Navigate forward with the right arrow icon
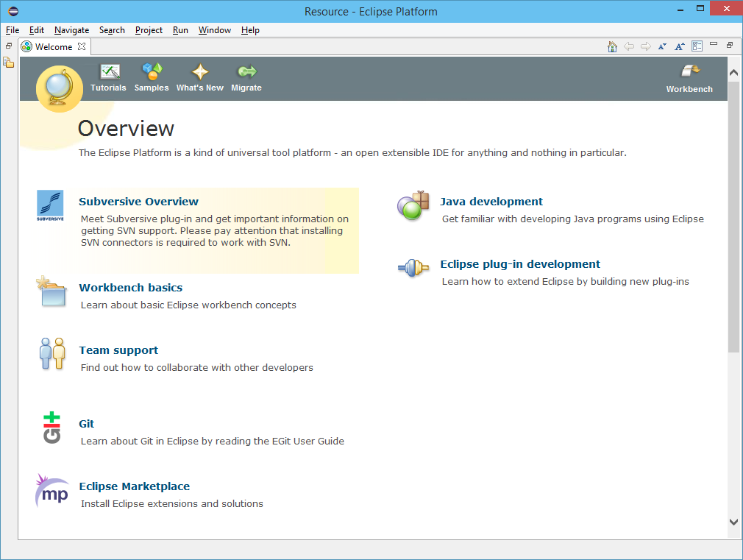 pos(645,46)
